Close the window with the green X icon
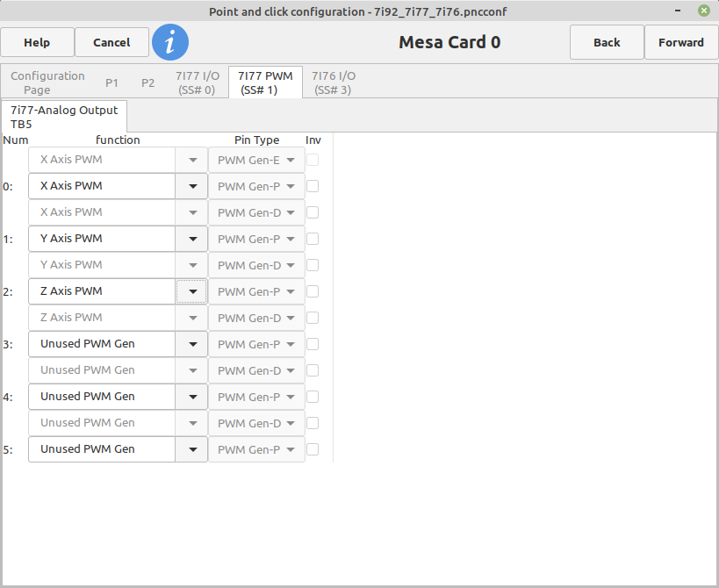 point(704,11)
